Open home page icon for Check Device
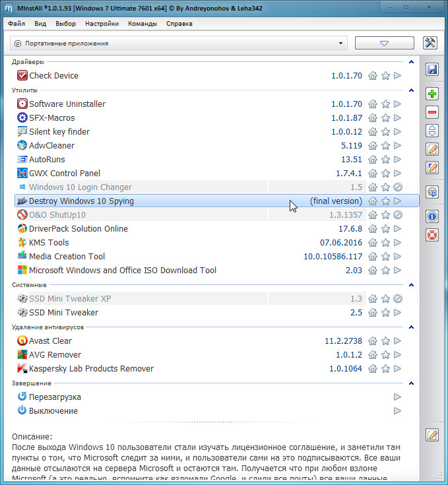The height and width of the screenshot is (485, 448). (x=373, y=76)
